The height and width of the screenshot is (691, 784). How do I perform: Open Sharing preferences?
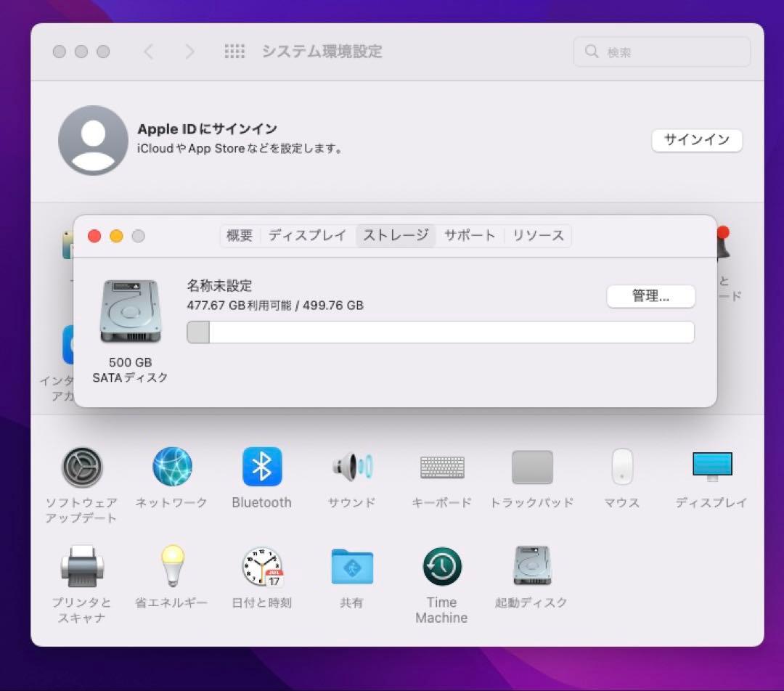click(x=351, y=566)
